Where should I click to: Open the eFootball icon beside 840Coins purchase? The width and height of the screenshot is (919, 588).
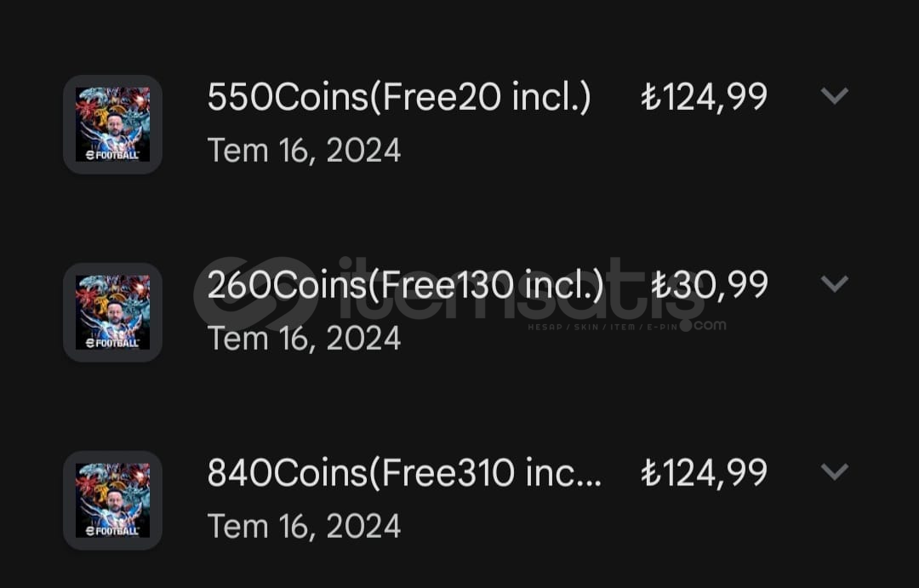tap(112, 500)
